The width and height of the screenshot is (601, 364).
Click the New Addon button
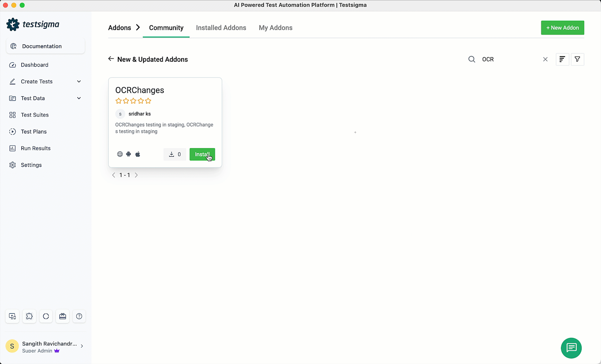click(562, 28)
